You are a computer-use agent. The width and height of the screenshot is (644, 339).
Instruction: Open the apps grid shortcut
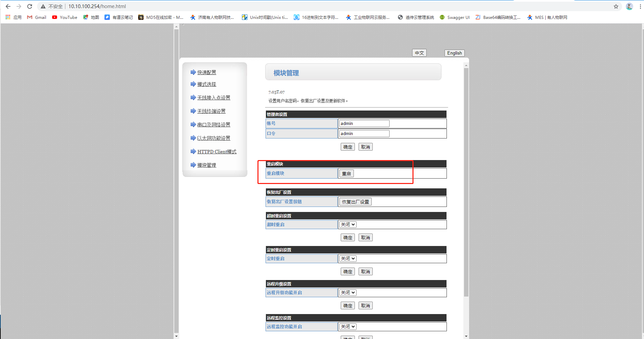coord(8,17)
